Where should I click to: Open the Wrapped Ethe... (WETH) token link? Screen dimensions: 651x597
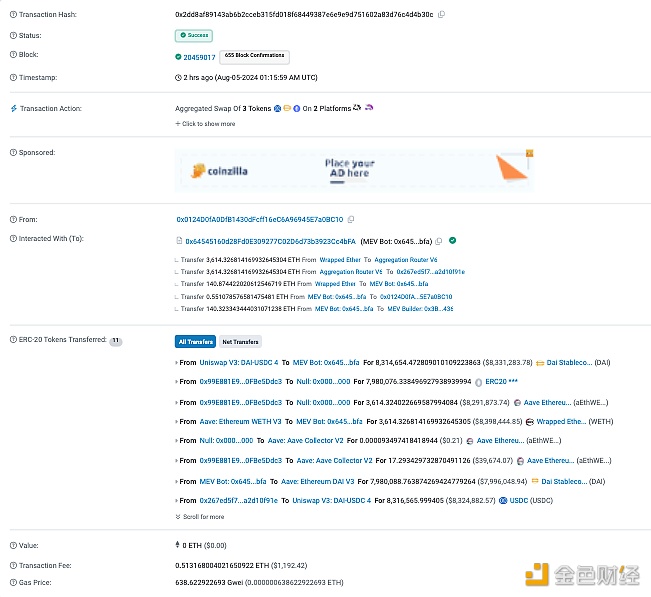pos(561,422)
